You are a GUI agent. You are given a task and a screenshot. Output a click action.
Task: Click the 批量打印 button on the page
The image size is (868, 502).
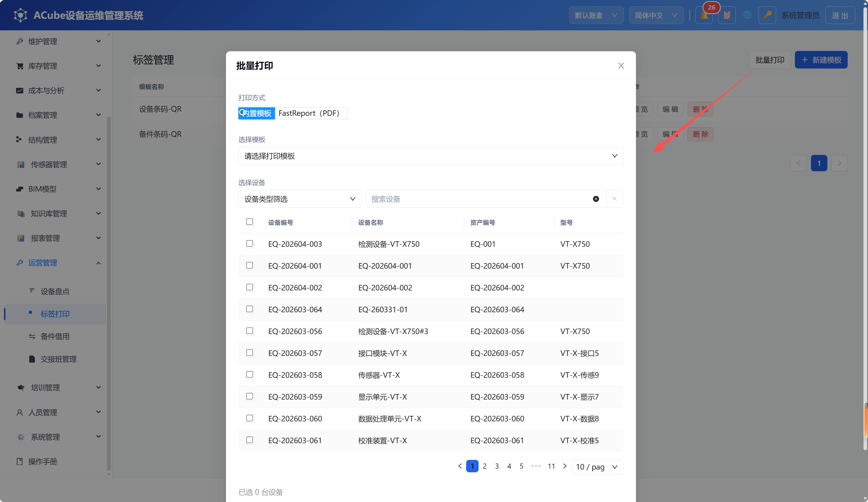[769, 59]
